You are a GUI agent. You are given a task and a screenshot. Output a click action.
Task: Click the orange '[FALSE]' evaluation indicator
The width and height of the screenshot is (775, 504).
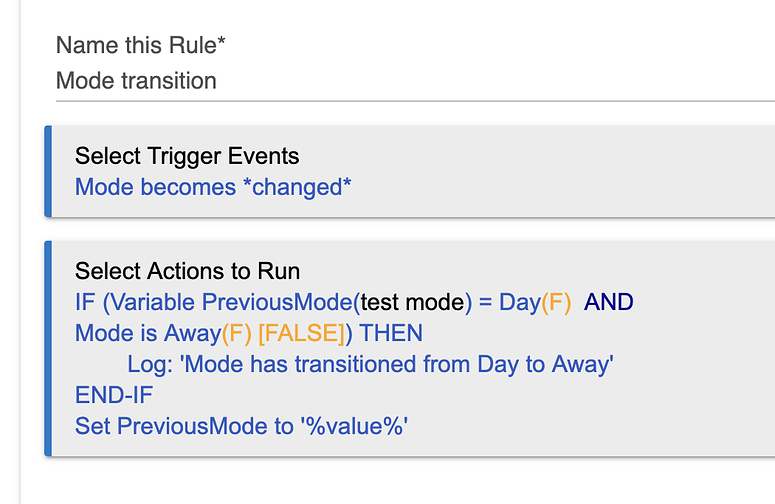[x=301, y=334]
